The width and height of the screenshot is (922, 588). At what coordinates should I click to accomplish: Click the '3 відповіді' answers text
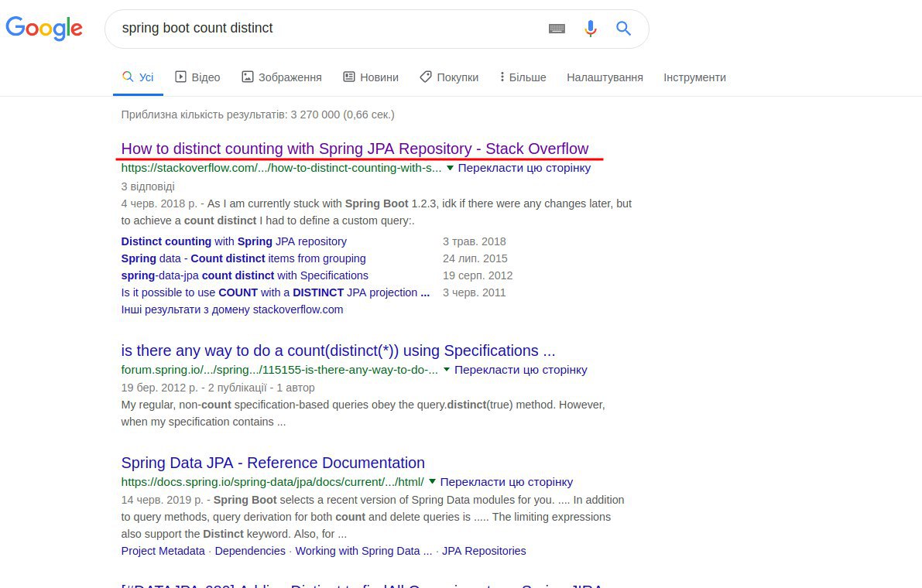148,186
